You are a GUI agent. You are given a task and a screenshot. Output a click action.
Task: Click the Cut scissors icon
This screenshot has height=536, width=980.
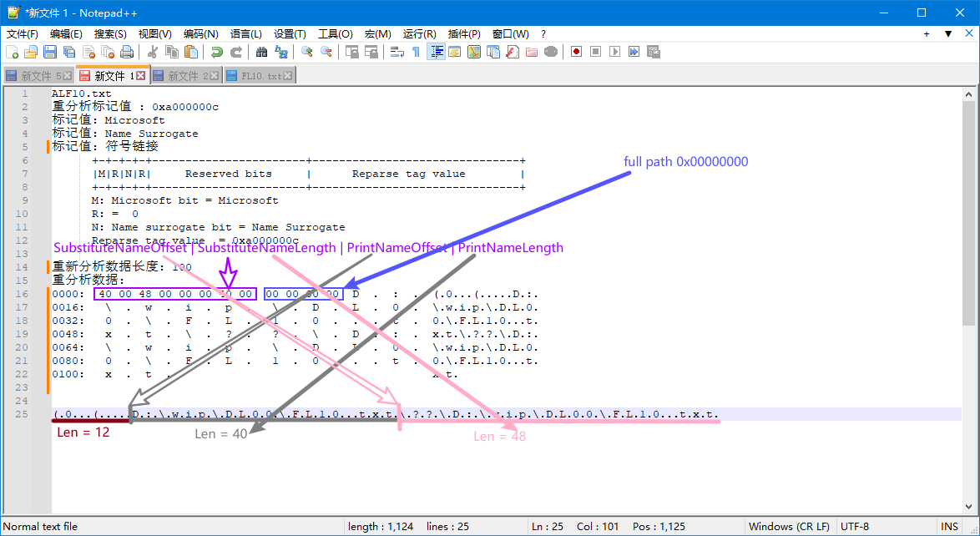click(x=153, y=52)
